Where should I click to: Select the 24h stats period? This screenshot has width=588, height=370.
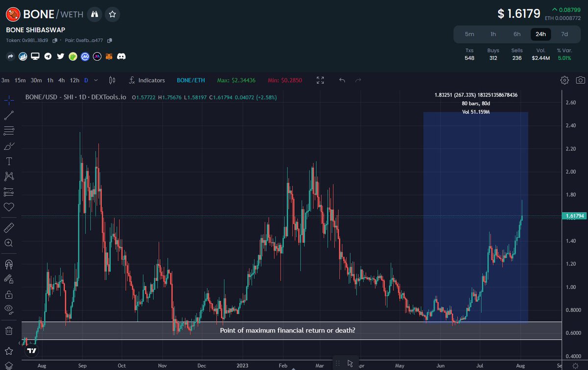click(541, 34)
